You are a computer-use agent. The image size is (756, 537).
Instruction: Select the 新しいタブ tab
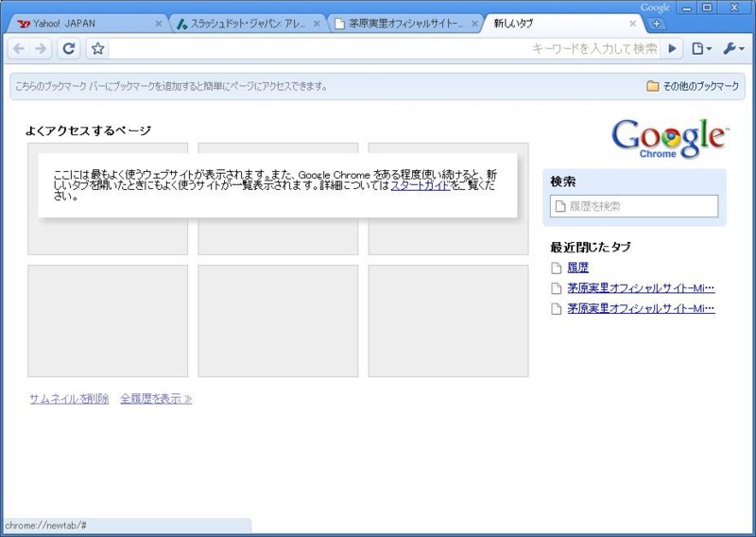coord(559,24)
